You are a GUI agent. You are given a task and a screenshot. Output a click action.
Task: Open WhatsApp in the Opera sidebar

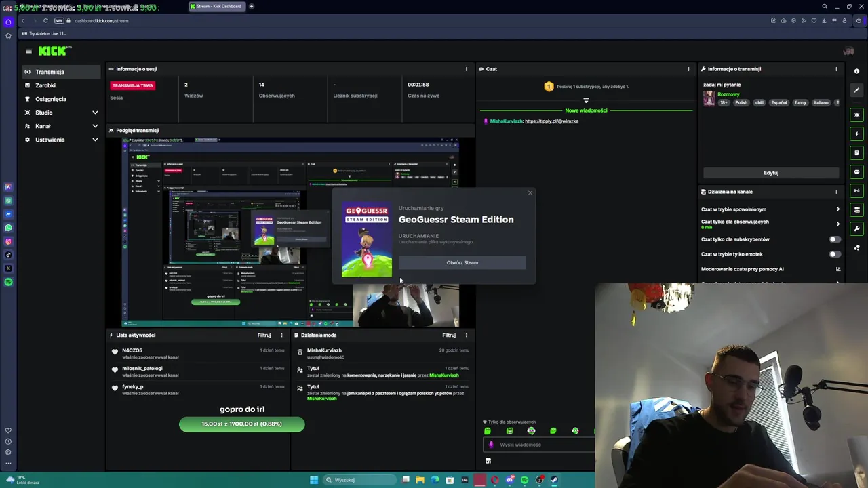(x=8, y=228)
